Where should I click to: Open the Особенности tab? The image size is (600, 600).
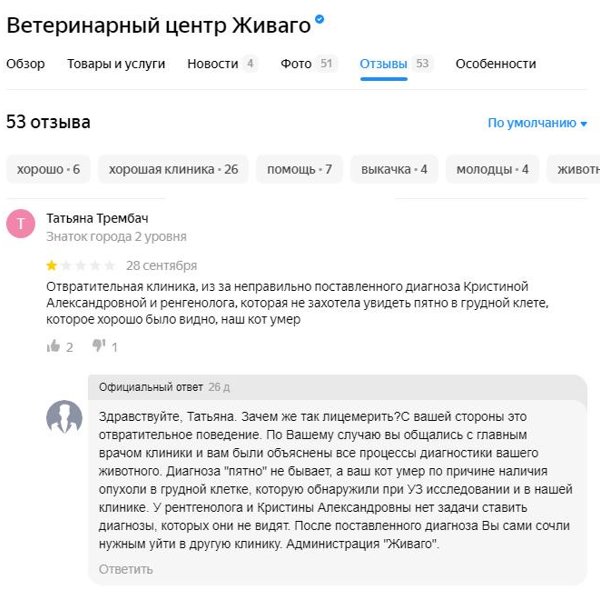496,64
